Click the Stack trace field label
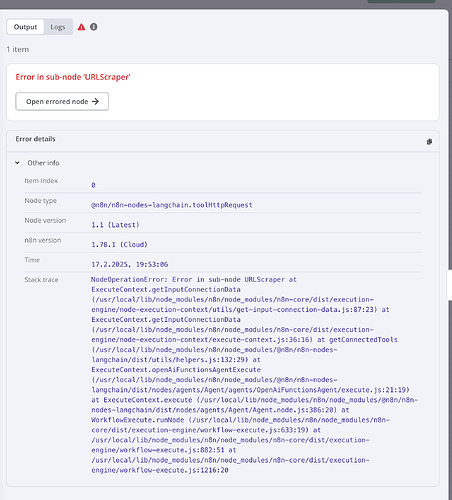The image size is (452, 500). pyautogui.click(x=41, y=280)
